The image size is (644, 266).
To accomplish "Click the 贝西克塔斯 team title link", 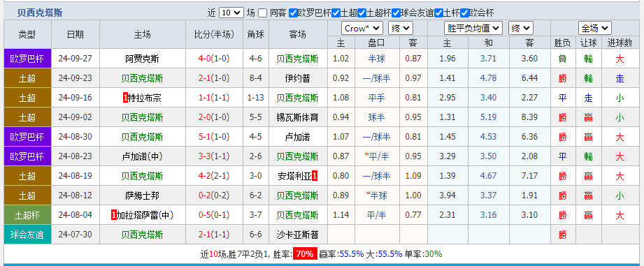I will coord(40,13).
